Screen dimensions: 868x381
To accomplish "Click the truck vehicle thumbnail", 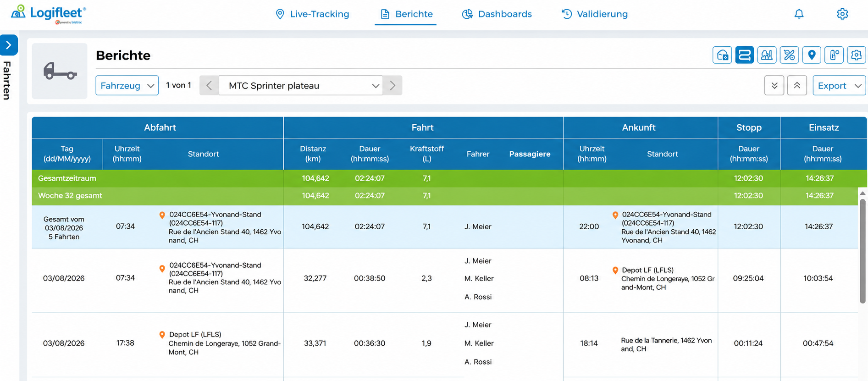I will (60, 71).
